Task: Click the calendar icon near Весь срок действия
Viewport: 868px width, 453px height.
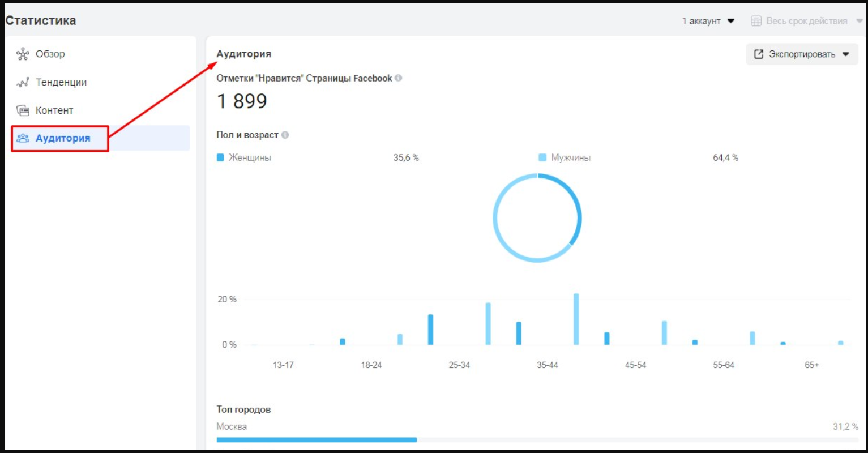Action: (x=756, y=21)
